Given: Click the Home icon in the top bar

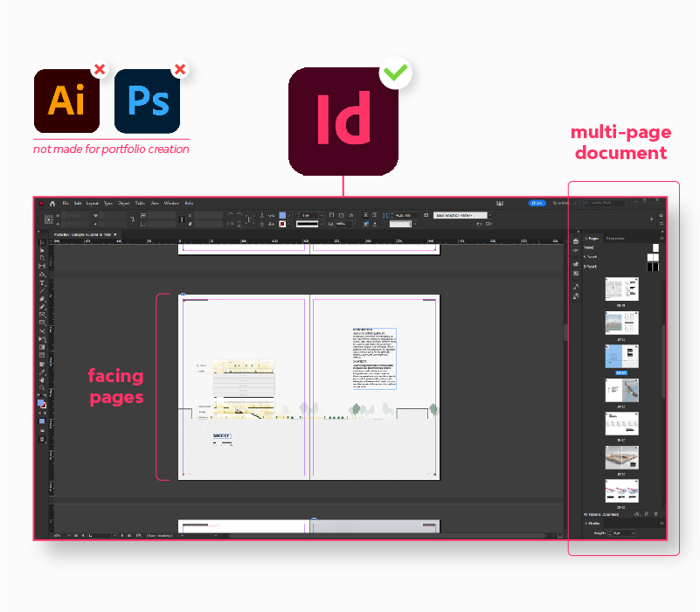Looking at the screenshot, I should coord(52,203).
